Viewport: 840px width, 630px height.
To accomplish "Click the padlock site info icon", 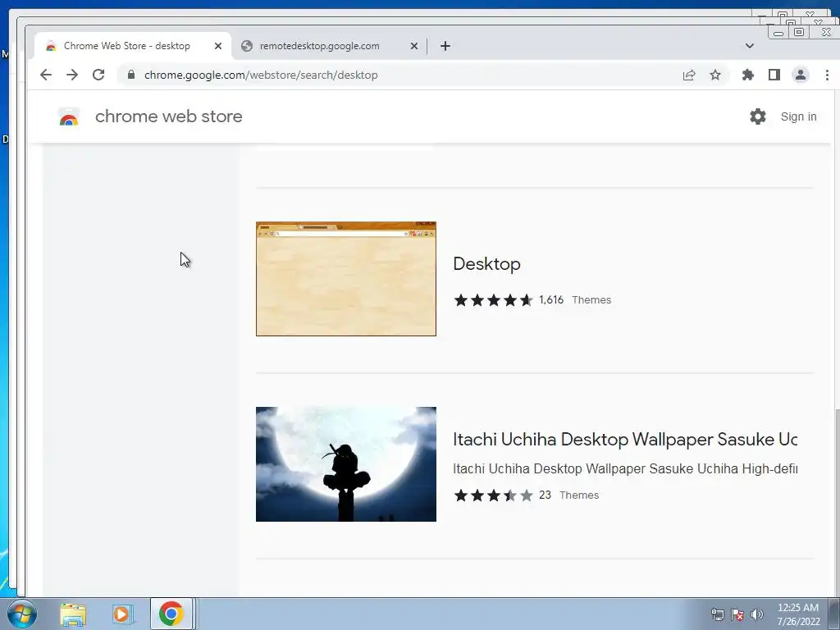I will (131, 75).
